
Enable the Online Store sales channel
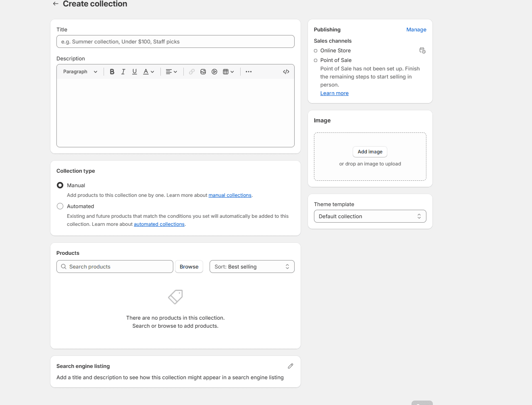click(x=316, y=50)
